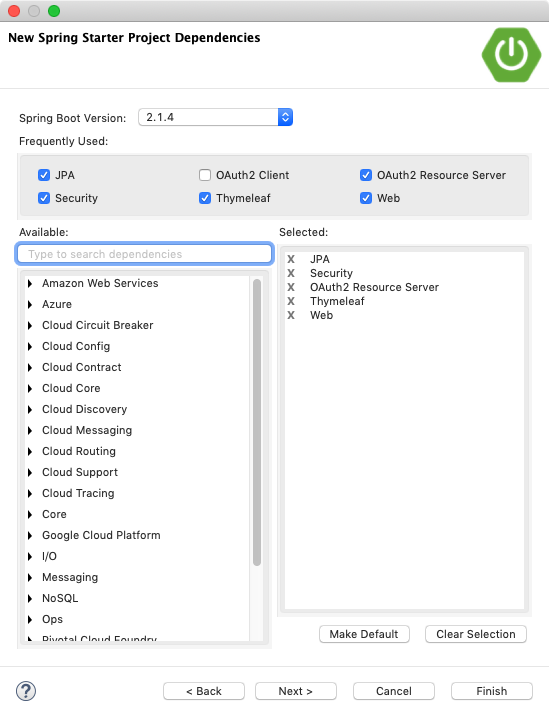549x717 pixels.
Task: Click the green Spring Boot power logo
Action: pyautogui.click(x=511, y=55)
